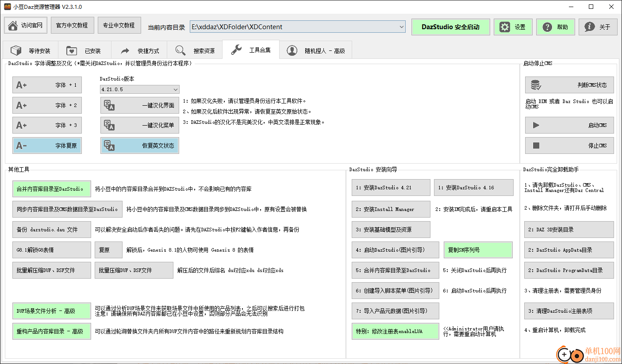
Task: Click the arrow icon of 快捷方式 tab
Action: pyautogui.click(x=125, y=50)
